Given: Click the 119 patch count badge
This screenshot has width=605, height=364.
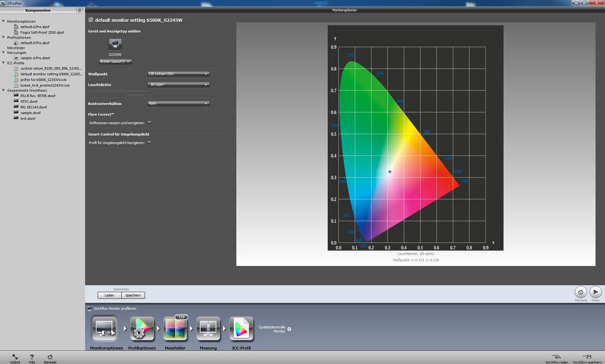Looking at the screenshot, I should click(181, 317).
